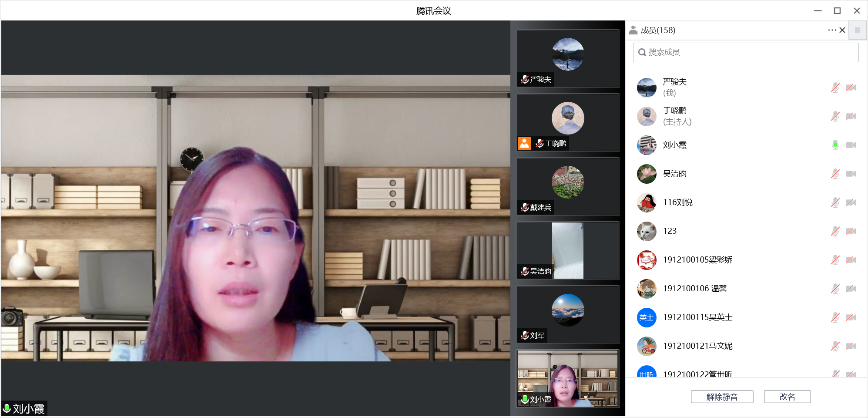Click the 改名 button
The image size is (868, 418).
coord(787,397)
